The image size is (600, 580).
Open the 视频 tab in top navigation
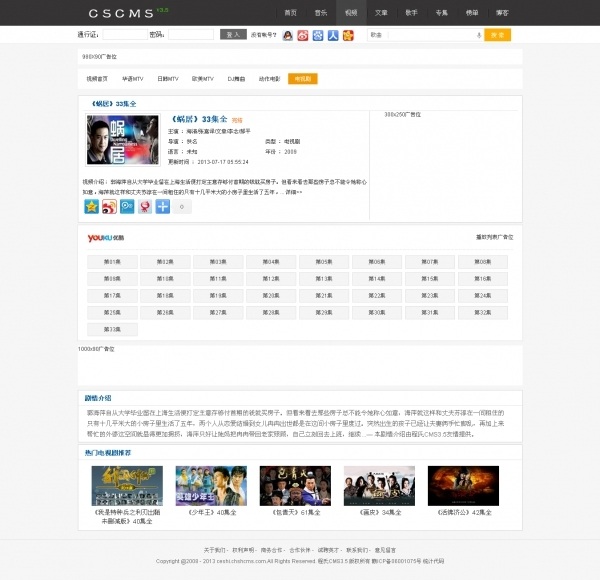tap(350, 12)
